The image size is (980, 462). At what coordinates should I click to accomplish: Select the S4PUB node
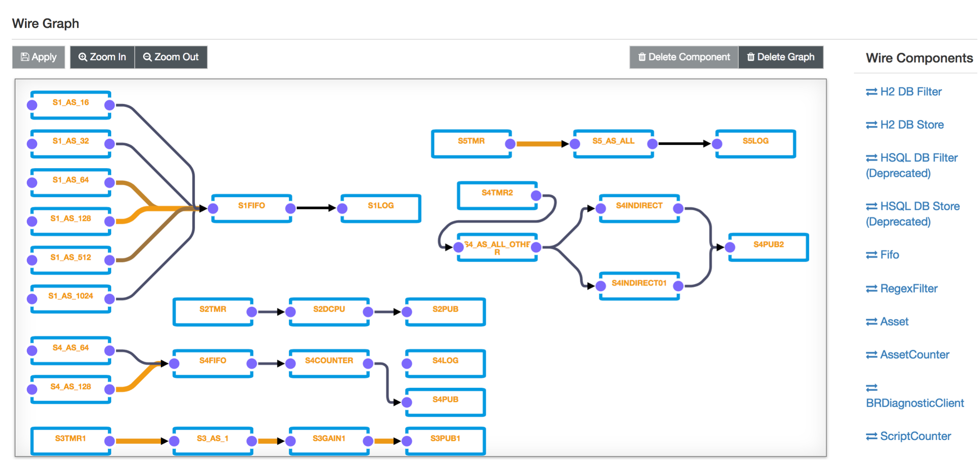pos(446,402)
